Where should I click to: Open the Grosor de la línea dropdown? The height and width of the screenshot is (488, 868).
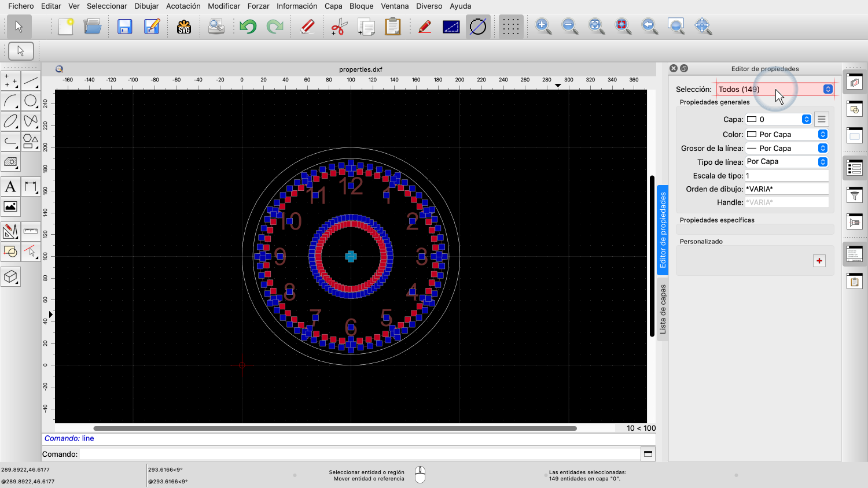click(x=786, y=148)
